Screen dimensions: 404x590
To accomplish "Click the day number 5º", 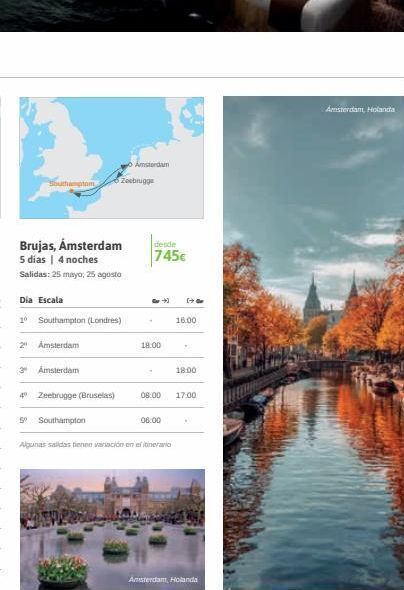I will point(23,420).
